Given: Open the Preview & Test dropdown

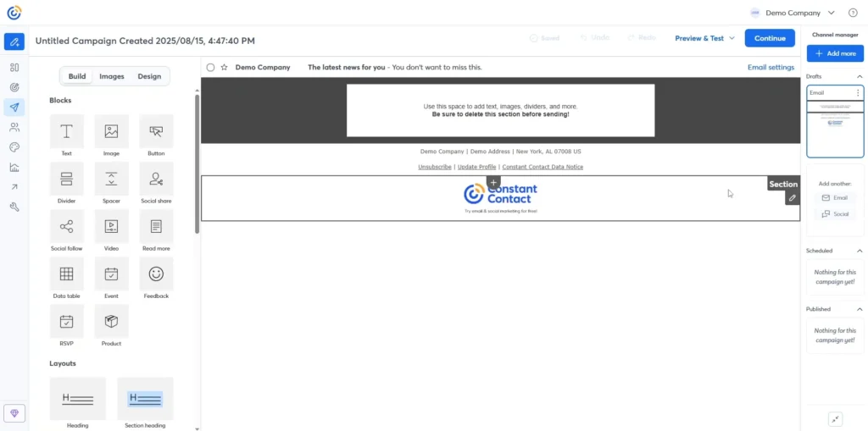Looking at the screenshot, I should [x=704, y=38].
